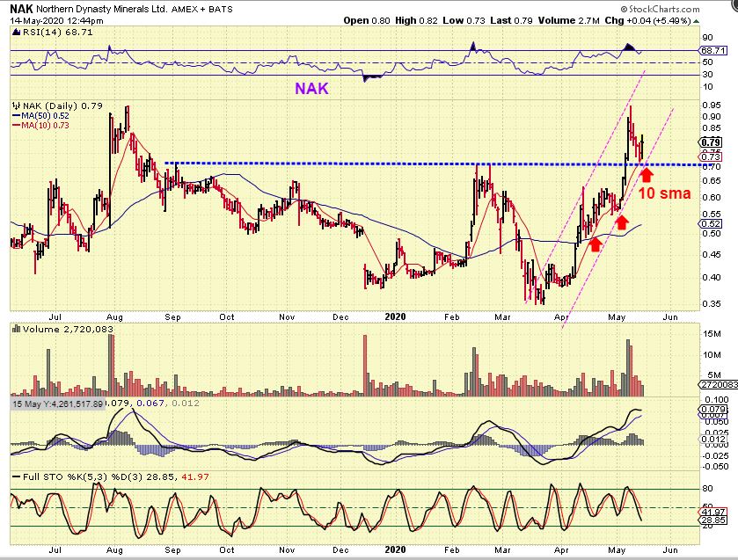The height and width of the screenshot is (560, 738).
Task: Click the Last 0.79 value
Action: tap(511, 20)
